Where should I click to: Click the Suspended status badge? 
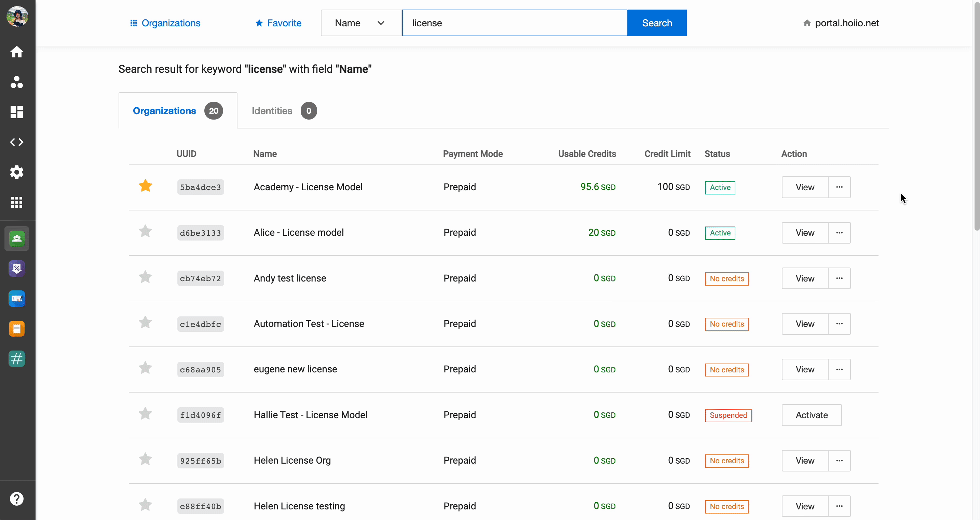coord(728,415)
